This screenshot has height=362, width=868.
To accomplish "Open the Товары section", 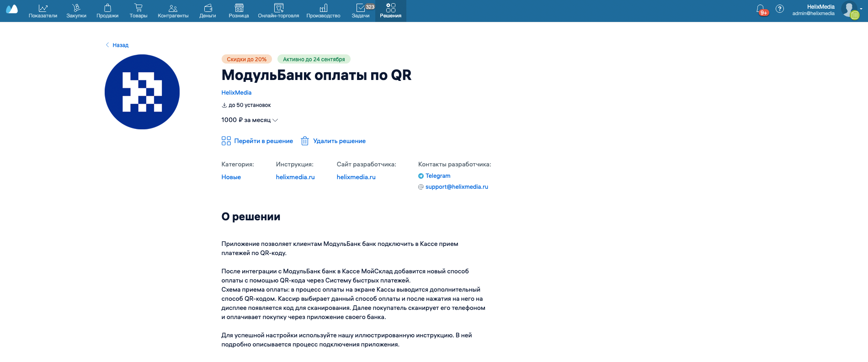I will [x=138, y=11].
